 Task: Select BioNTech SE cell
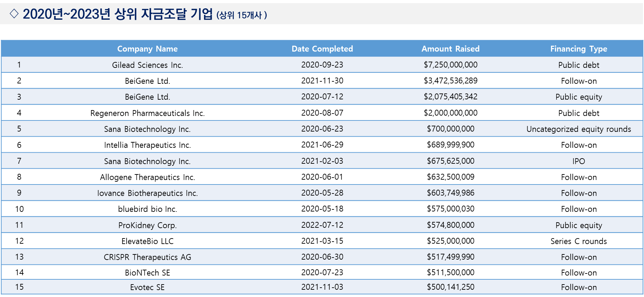[x=147, y=273]
